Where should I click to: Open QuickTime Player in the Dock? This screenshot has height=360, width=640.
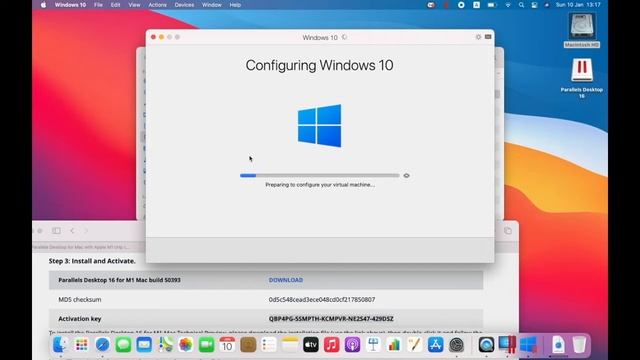point(486,345)
